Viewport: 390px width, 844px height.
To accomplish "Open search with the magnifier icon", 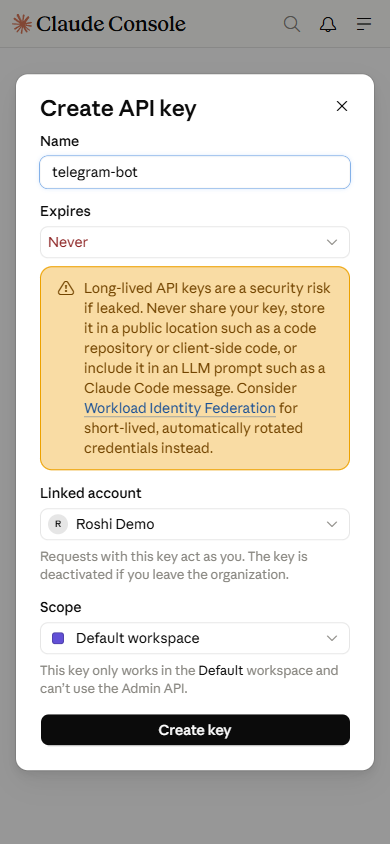I will point(292,24).
